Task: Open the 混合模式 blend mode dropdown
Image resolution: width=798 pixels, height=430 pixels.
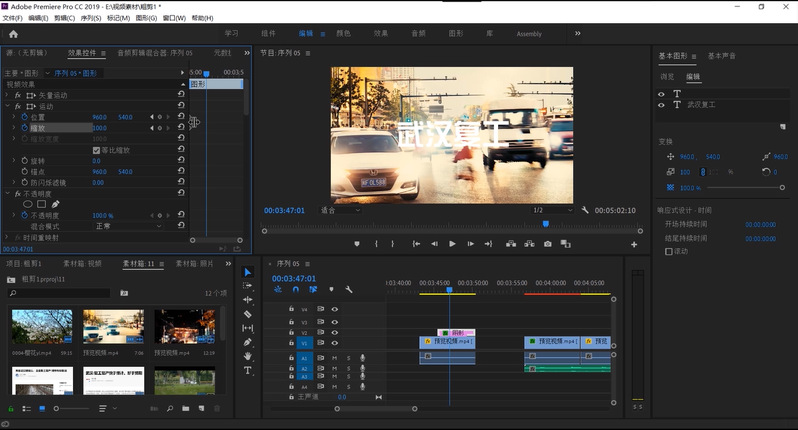Action: pyautogui.click(x=130, y=226)
